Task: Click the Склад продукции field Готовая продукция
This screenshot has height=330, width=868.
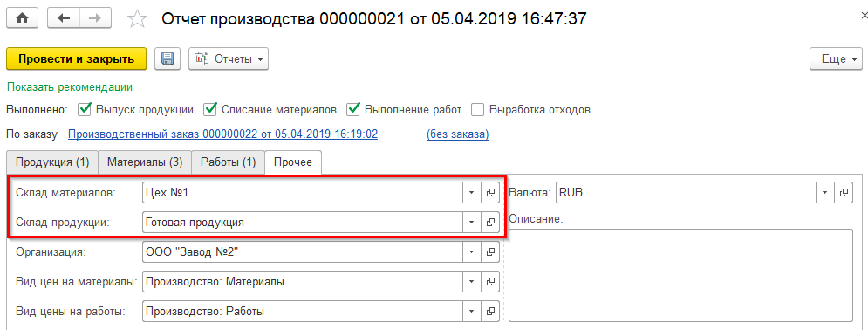Action: pos(302,222)
